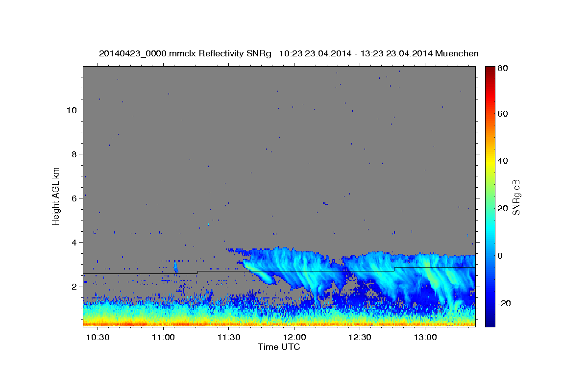This screenshot has width=588, height=392.
Task: Click the cloud streaks near 12:00 at 3 km
Action: [294, 267]
